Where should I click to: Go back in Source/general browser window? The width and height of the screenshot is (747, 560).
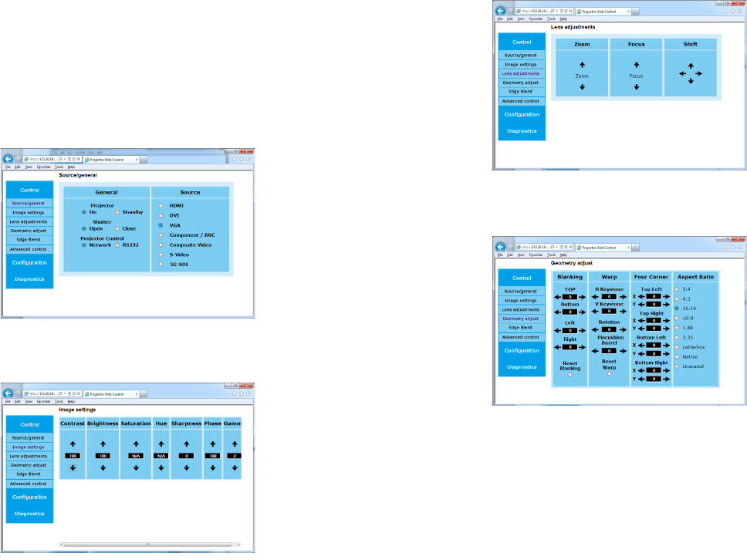point(8,159)
